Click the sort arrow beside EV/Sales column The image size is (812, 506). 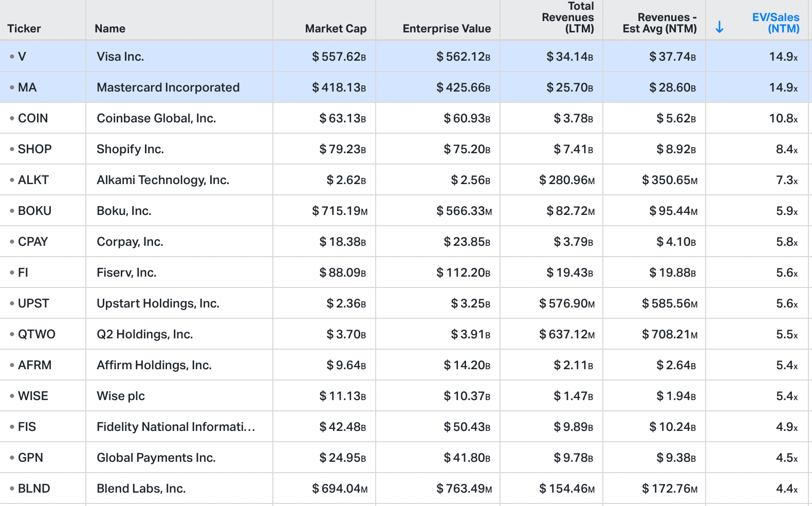pyautogui.click(x=719, y=27)
